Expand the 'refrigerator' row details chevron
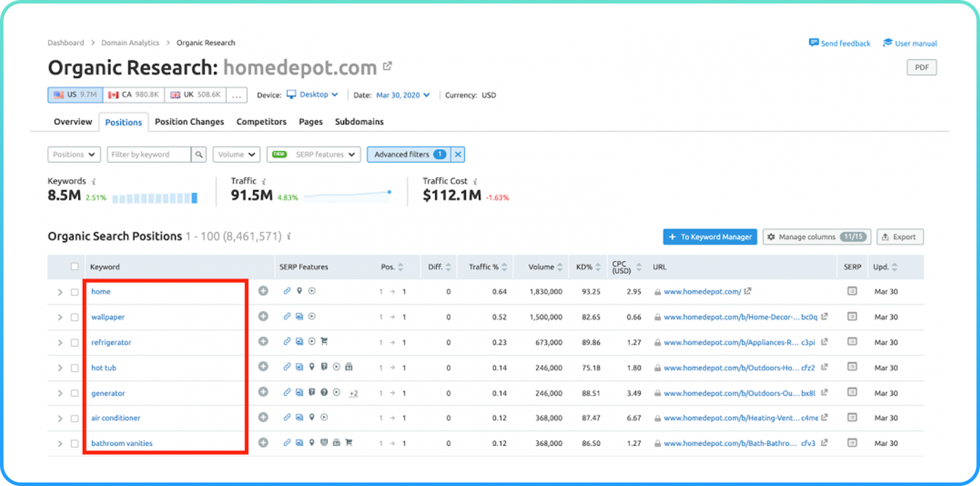The height and width of the screenshot is (486, 980). click(60, 343)
